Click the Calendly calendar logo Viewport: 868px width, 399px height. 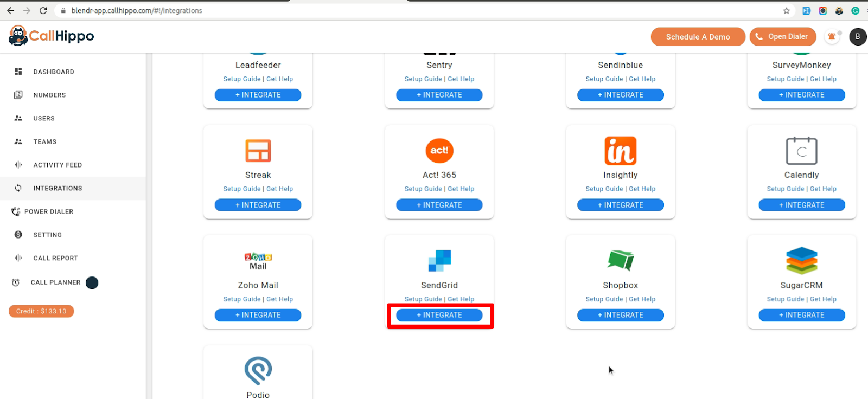[802, 150]
